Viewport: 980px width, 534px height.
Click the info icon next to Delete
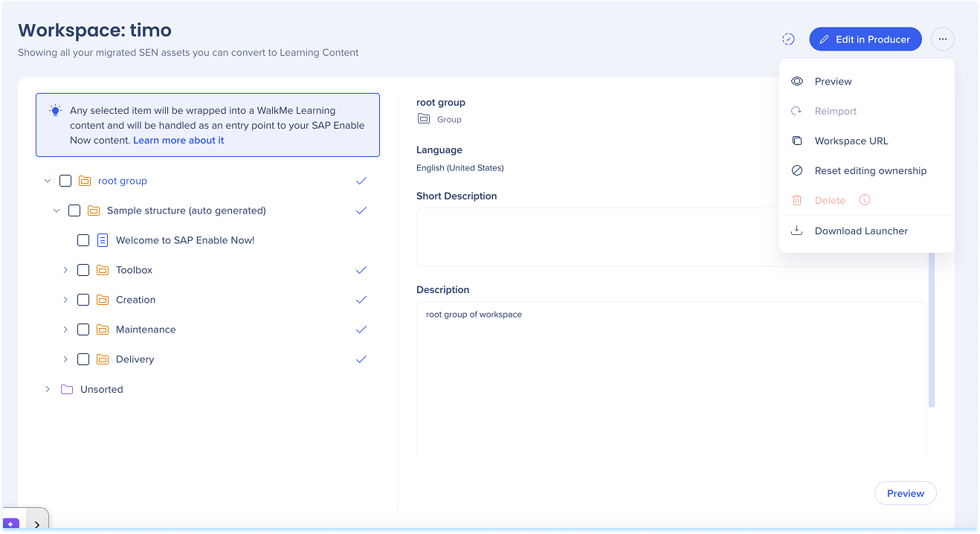coord(864,200)
